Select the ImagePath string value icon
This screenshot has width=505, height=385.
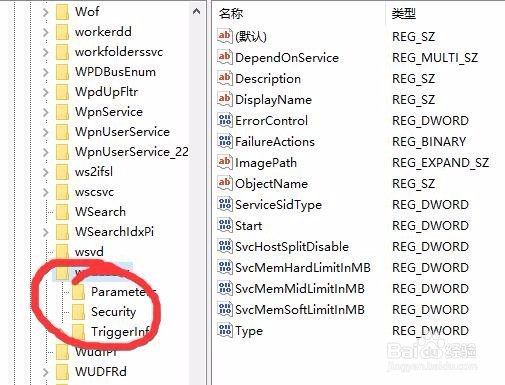click(224, 162)
